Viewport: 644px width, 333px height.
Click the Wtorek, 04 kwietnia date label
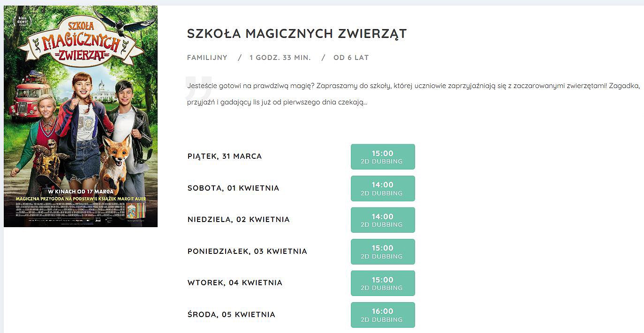[235, 283]
